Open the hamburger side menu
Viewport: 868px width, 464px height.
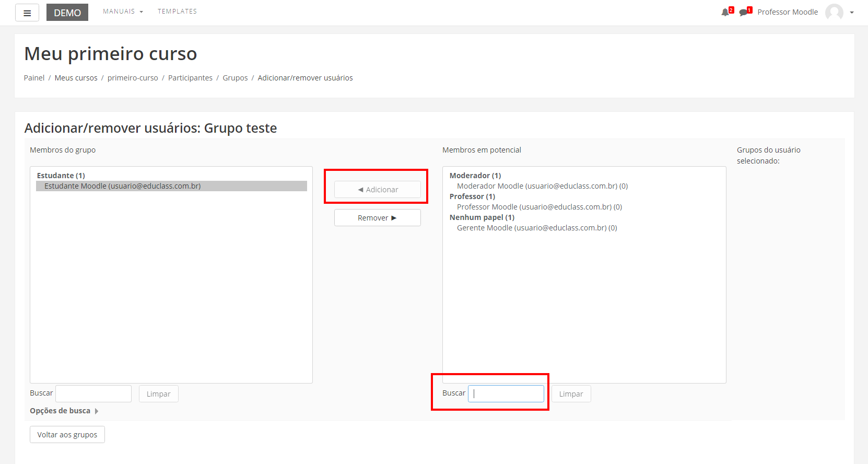[27, 13]
